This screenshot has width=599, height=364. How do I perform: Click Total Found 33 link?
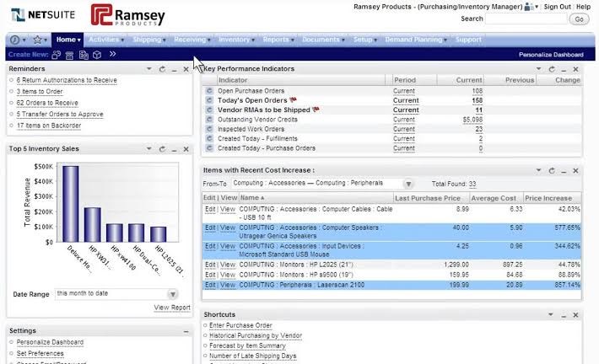click(x=472, y=184)
